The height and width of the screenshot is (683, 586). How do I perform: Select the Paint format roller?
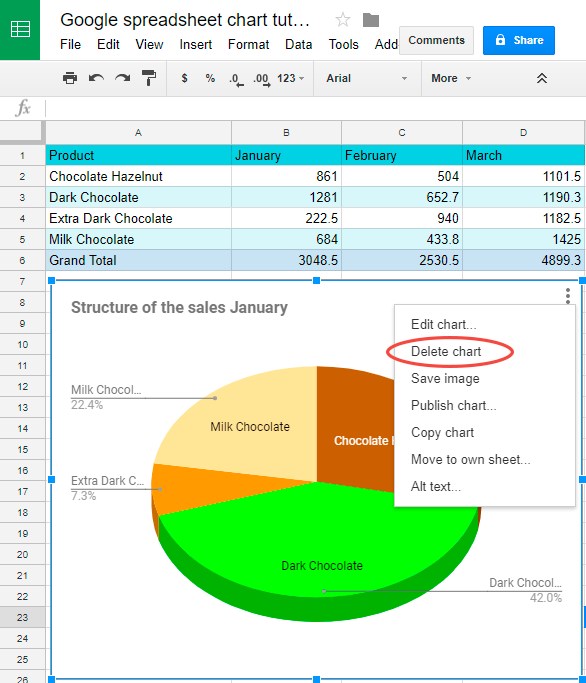(149, 78)
